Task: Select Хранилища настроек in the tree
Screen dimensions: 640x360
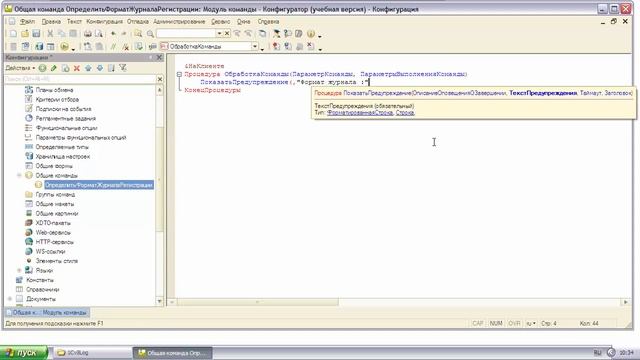Action: (62, 157)
